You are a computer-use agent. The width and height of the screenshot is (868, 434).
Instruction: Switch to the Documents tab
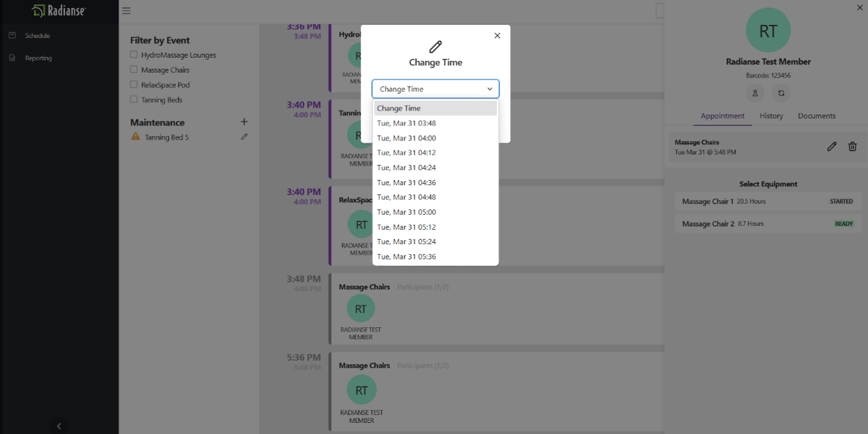coord(817,116)
